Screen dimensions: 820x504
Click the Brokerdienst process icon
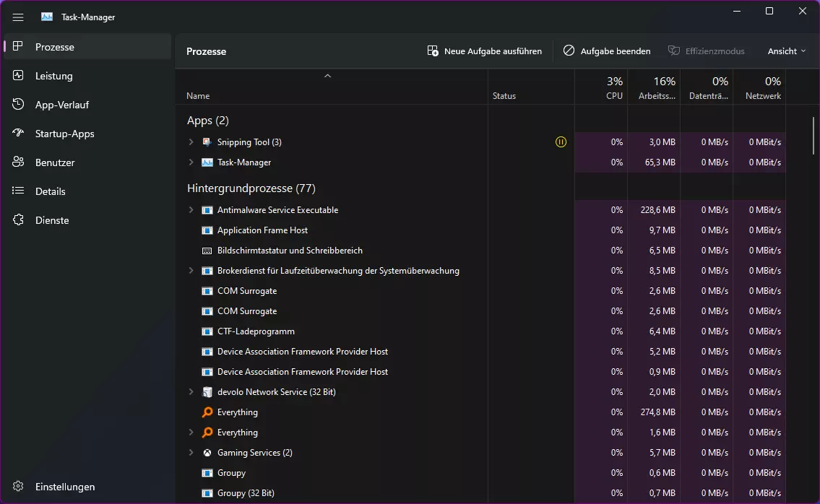(x=207, y=270)
